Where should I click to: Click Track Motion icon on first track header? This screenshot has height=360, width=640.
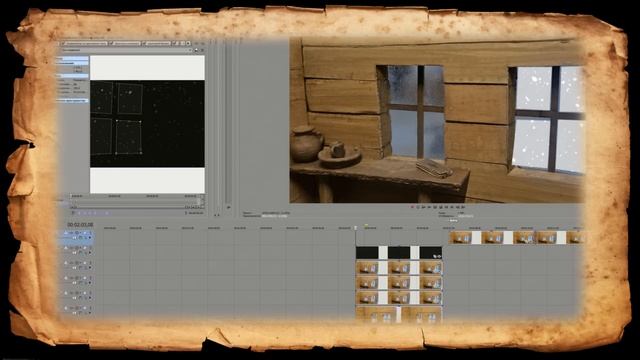coord(71,233)
